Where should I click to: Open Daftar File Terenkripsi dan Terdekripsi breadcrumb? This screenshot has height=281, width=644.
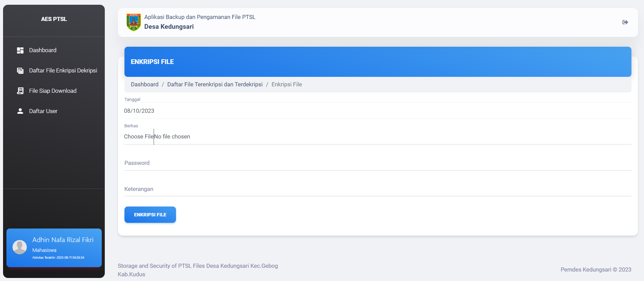point(215,84)
